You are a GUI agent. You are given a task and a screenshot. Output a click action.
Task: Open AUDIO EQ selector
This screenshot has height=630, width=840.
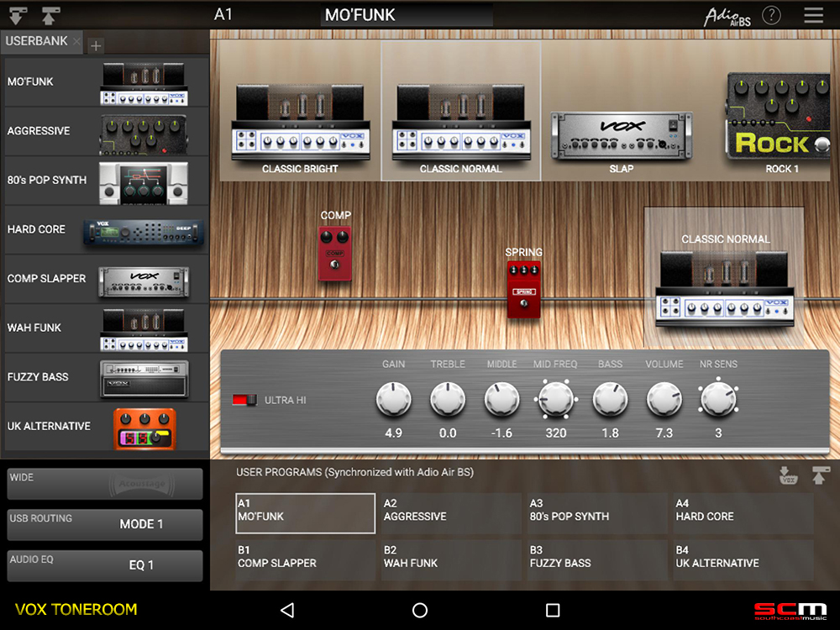pyautogui.click(x=105, y=565)
